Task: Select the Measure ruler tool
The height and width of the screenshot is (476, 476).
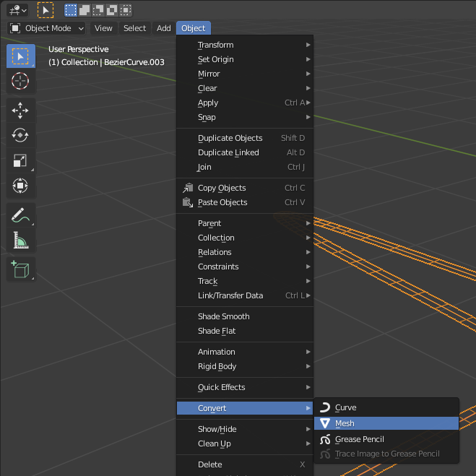Action: point(21,240)
